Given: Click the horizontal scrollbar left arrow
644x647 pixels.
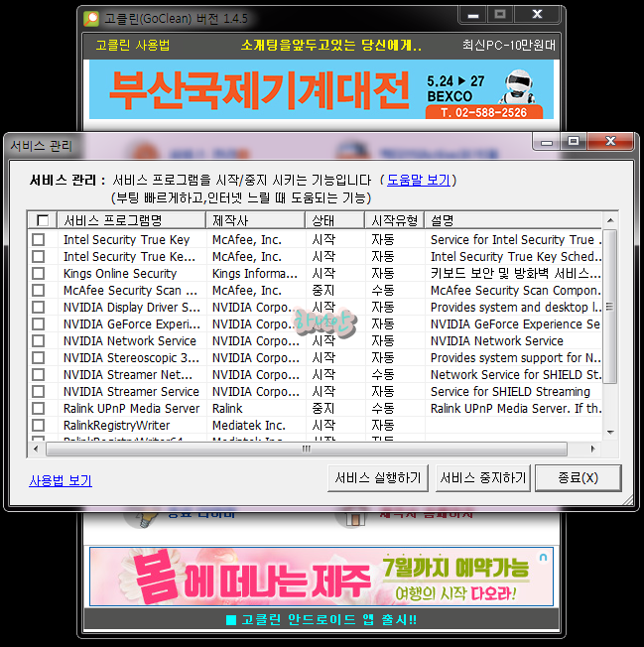Looking at the screenshot, I should tap(37, 449).
